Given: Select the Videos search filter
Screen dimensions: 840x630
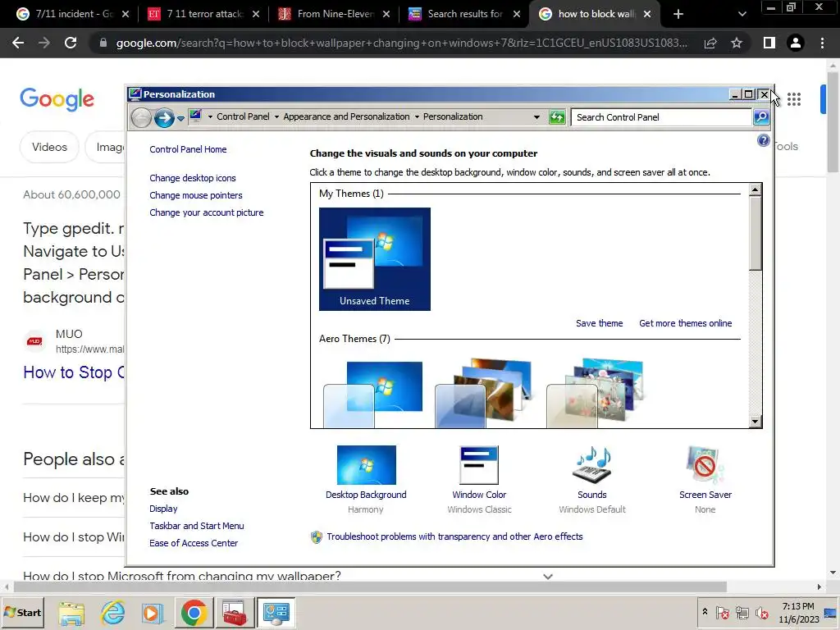Looking at the screenshot, I should (x=49, y=147).
